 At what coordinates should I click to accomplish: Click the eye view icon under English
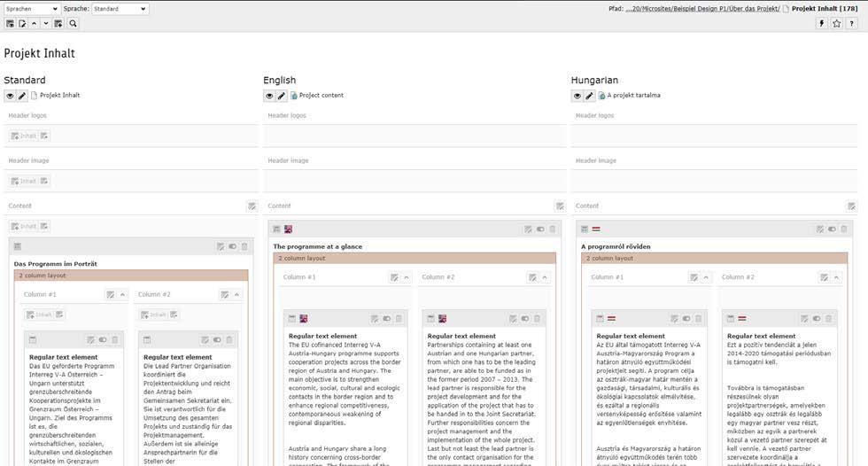point(269,96)
